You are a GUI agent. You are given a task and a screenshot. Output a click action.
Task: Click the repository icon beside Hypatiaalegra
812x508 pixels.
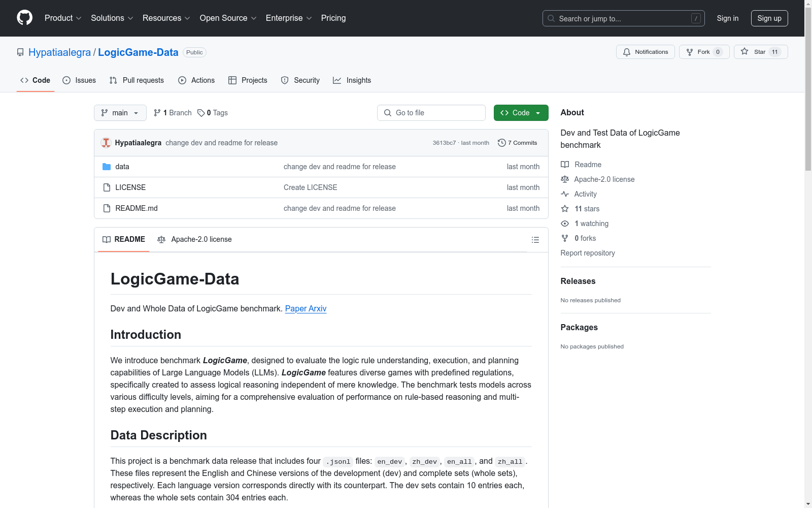[20, 52]
